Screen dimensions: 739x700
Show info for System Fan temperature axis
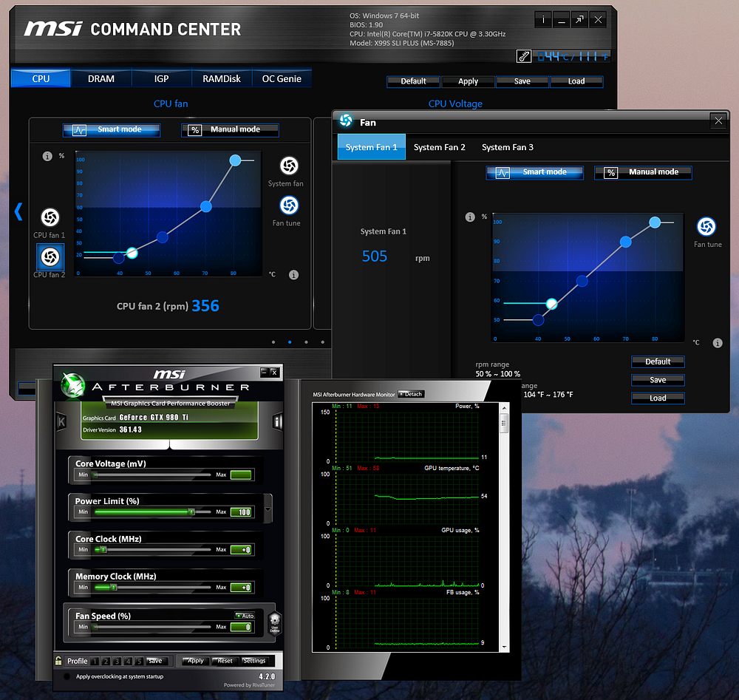click(718, 343)
